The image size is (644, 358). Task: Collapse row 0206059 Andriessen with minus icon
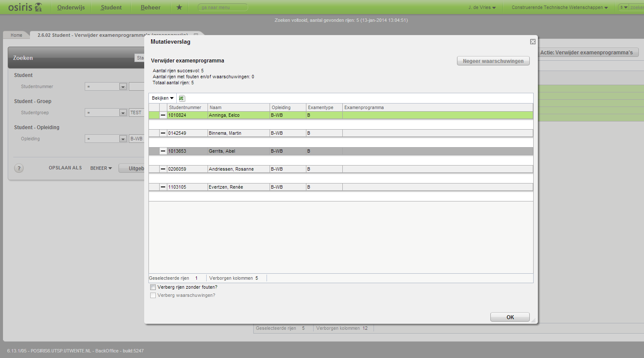pos(163,169)
